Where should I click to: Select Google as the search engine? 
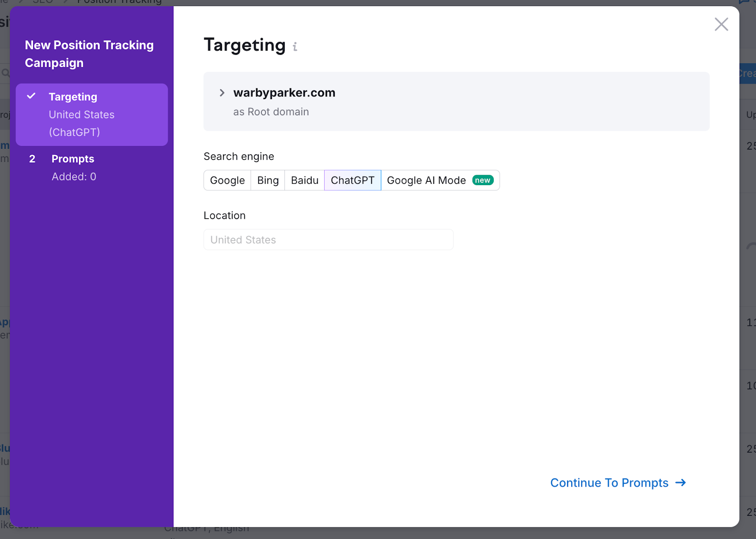(x=227, y=180)
